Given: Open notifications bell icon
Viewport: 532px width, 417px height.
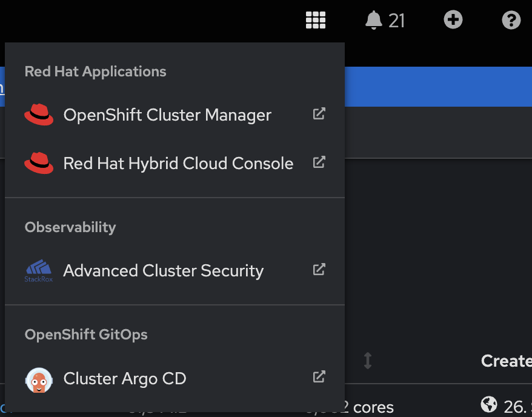Looking at the screenshot, I should (374, 20).
